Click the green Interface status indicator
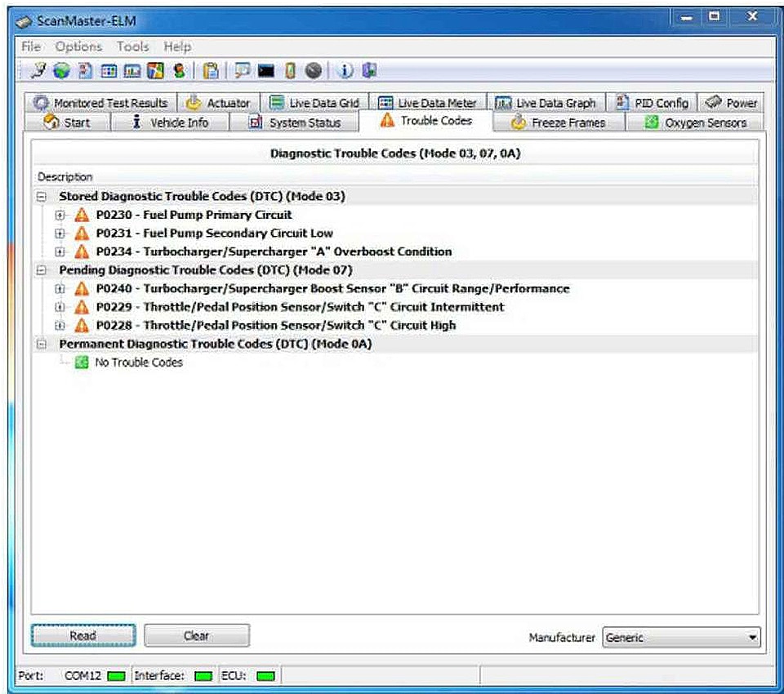 coord(203,676)
